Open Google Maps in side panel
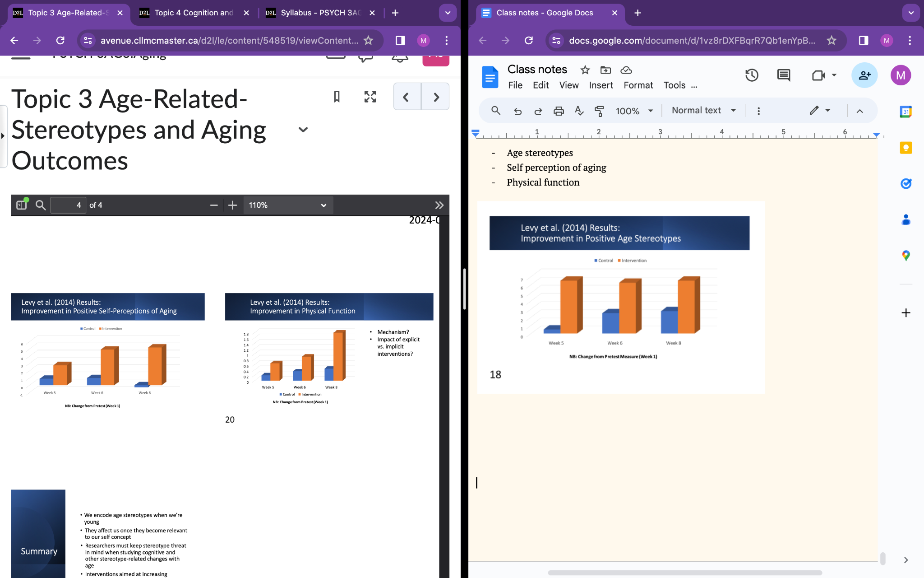The width and height of the screenshot is (924, 578). (906, 256)
